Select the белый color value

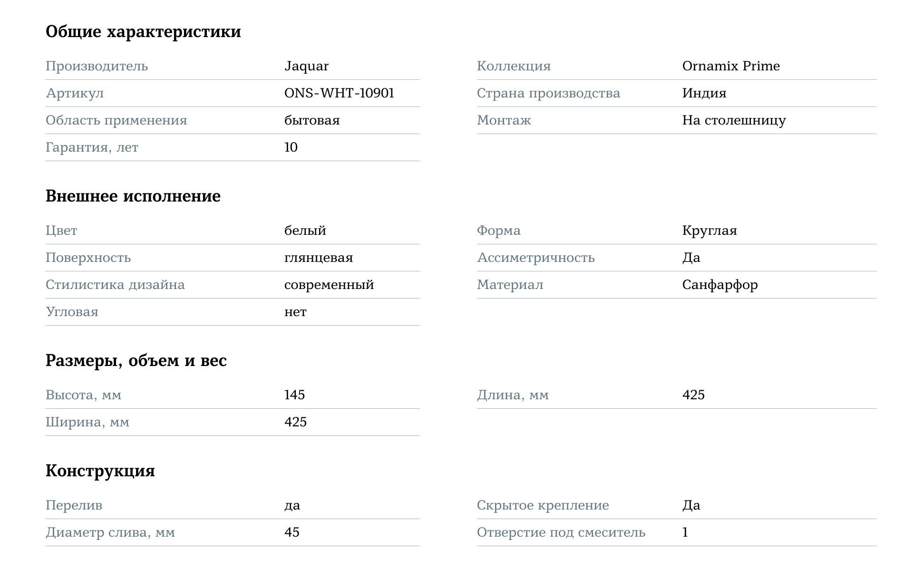point(305,231)
